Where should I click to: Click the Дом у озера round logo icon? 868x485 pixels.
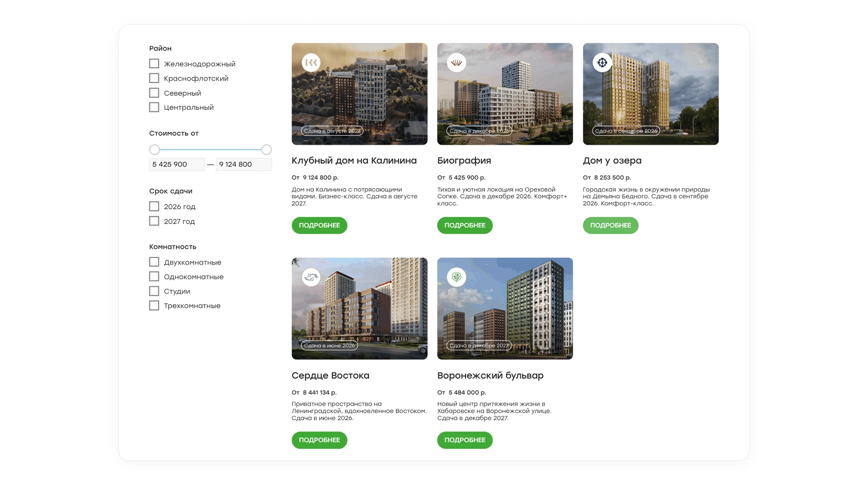click(x=602, y=62)
